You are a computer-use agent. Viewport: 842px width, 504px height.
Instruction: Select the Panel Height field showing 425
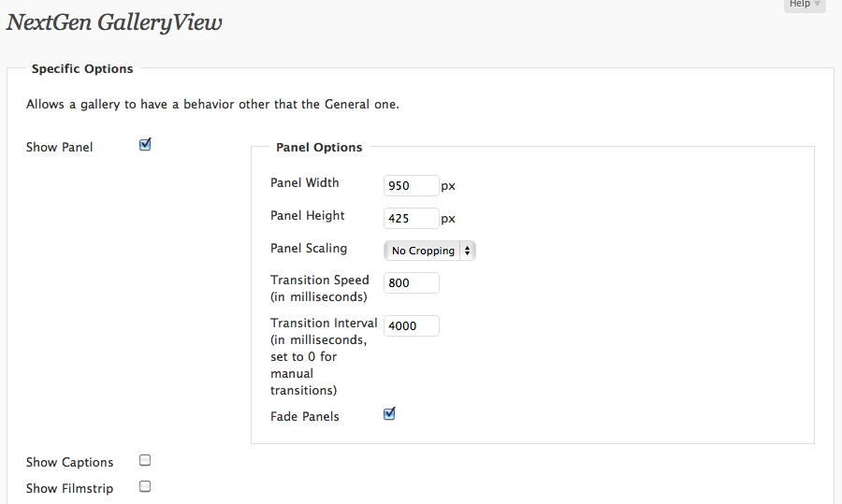[412, 219]
